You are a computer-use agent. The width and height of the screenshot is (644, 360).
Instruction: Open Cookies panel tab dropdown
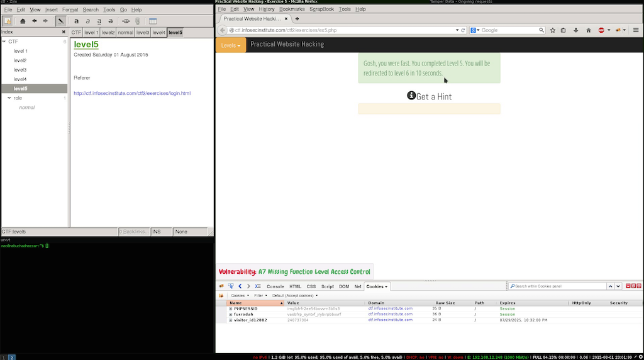point(386,287)
